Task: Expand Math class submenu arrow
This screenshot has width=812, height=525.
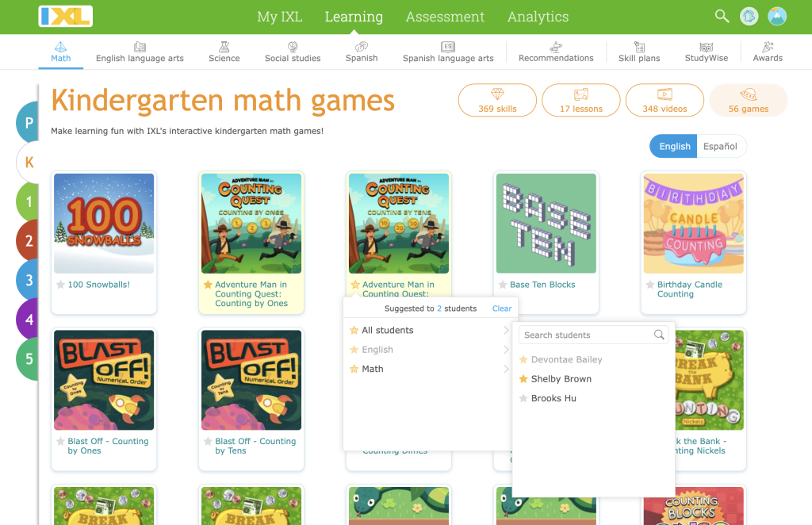Action: tap(505, 369)
